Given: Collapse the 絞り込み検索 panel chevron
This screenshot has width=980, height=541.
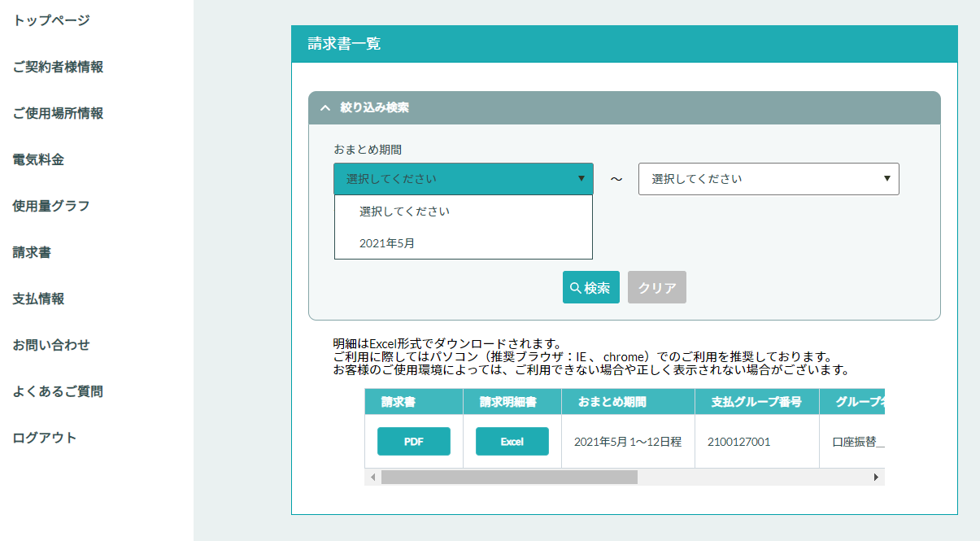Looking at the screenshot, I should click(325, 107).
